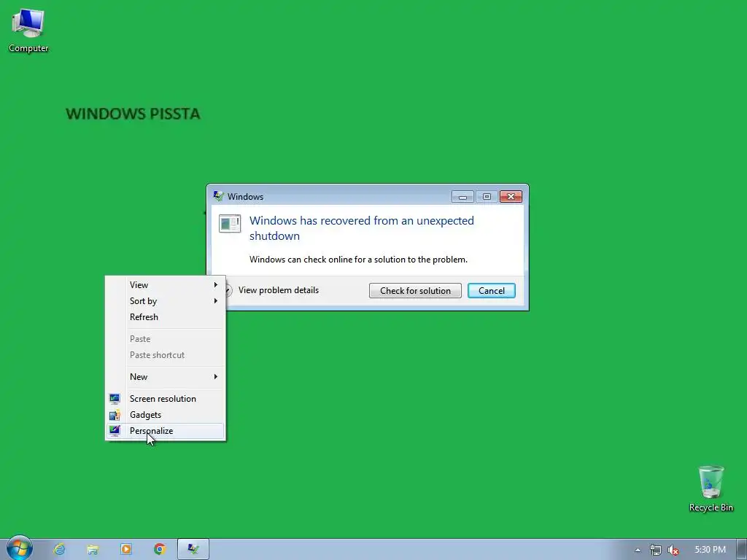Viewport: 747px width, 560px height.
Task: Click the Screen resolution monitor icon
Action: pos(115,399)
